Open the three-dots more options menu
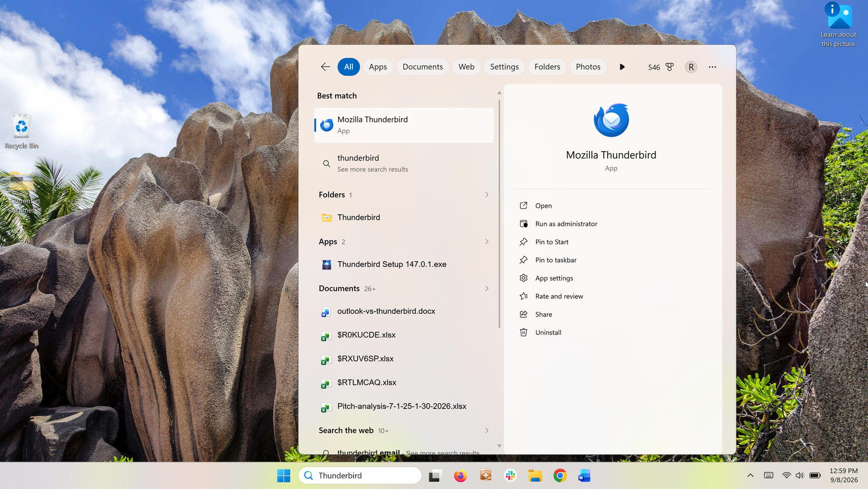 pyautogui.click(x=712, y=67)
